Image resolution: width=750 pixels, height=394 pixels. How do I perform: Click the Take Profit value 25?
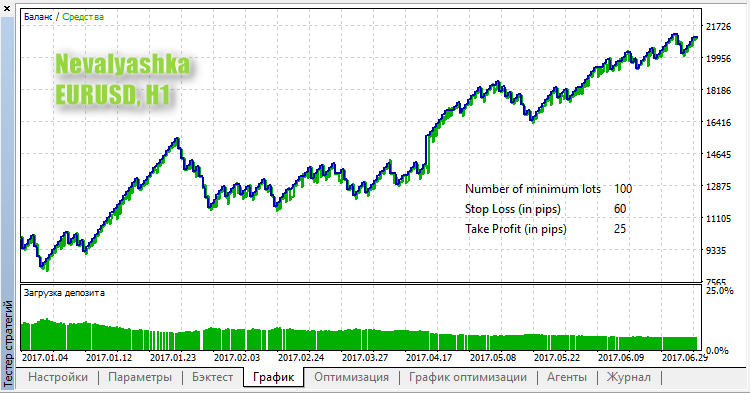620,229
